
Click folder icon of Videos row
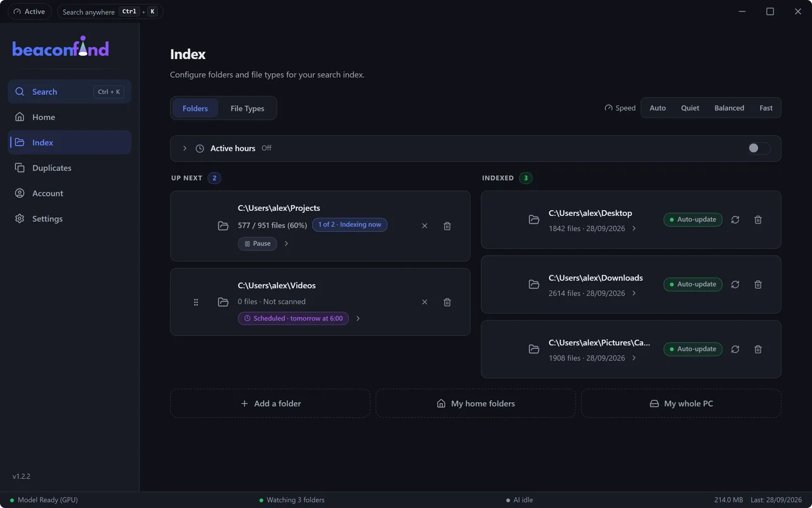(223, 302)
